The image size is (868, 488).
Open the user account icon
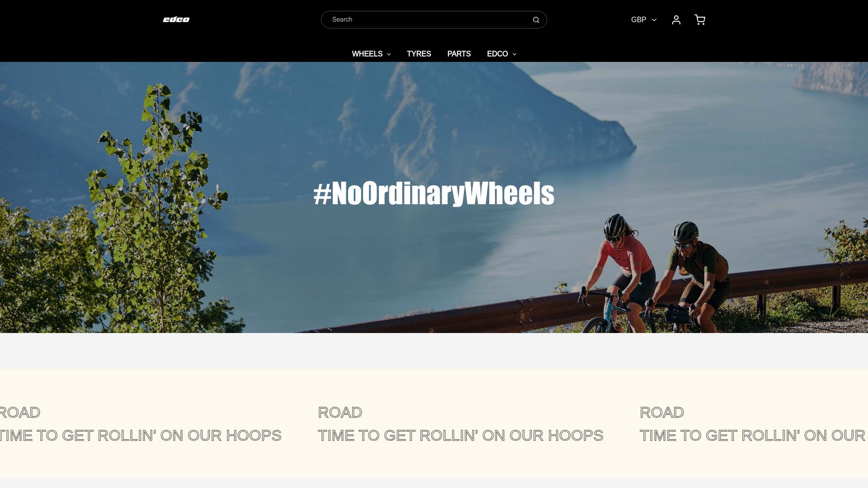point(676,20)
